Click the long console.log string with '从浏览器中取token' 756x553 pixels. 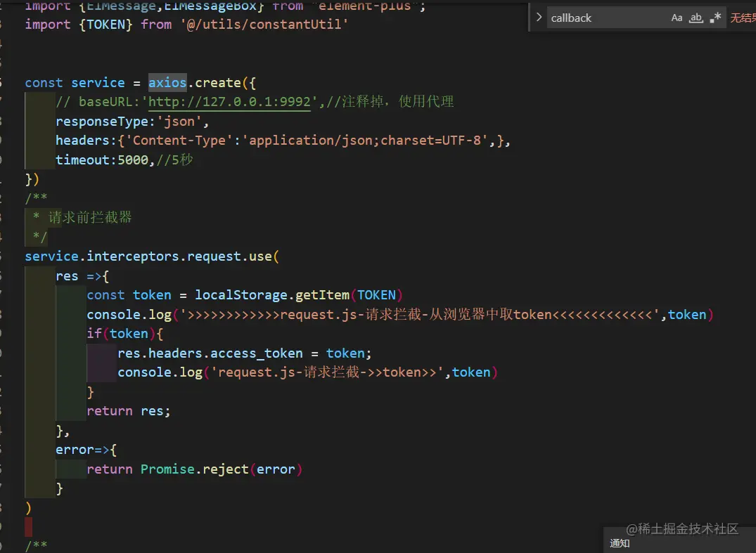(419, 315)
